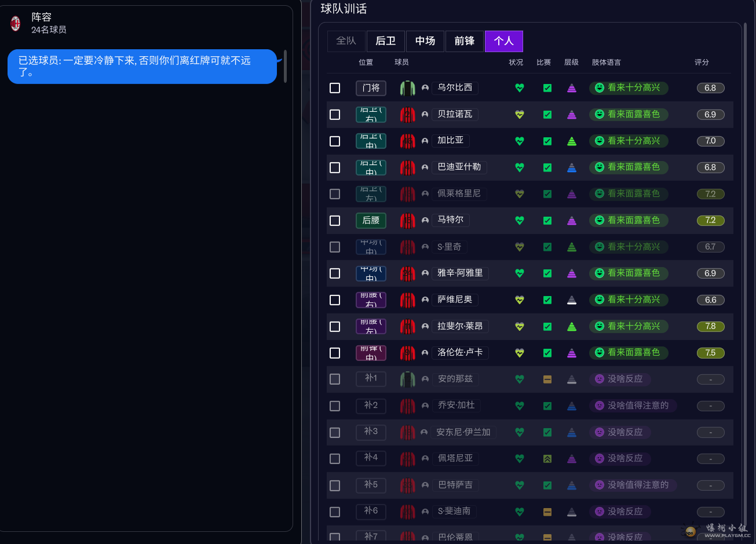Click the person icon beside 乌尔比西
Image resolution: width=756 pixels, height=544 pixels.
click(425, 88)
